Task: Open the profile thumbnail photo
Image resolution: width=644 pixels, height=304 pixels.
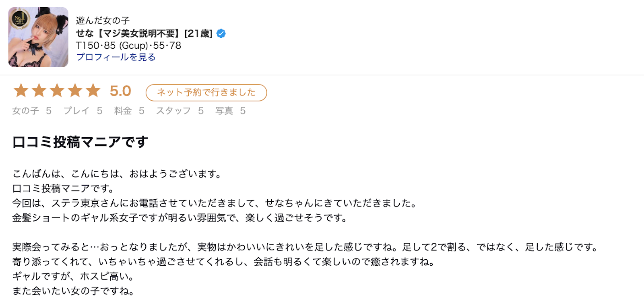Action: 38,37
